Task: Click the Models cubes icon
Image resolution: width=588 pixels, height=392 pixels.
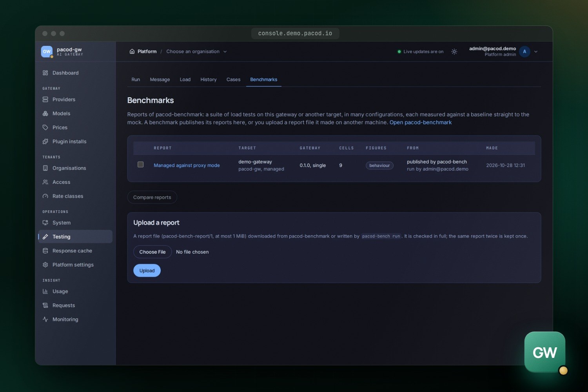Action: (x=45, y=114)
